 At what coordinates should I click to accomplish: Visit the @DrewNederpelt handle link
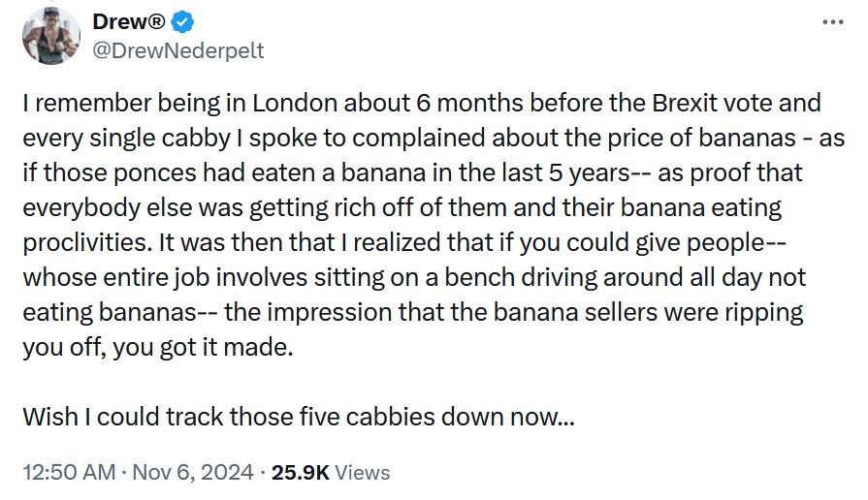tap(178, 50)
